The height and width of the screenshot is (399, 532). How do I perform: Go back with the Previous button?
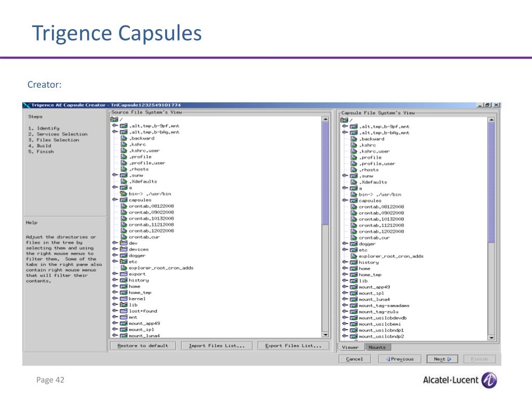tap(400, 359)
